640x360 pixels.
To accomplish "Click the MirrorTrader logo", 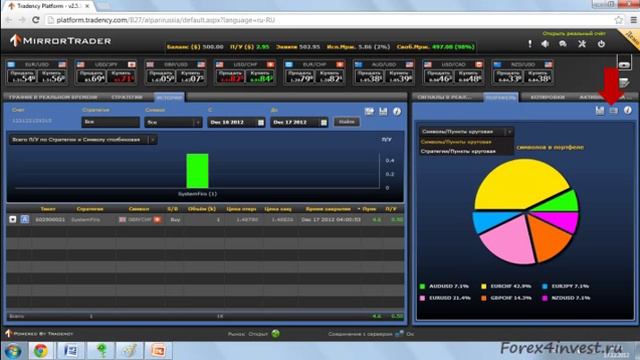I will pos(60,41).
